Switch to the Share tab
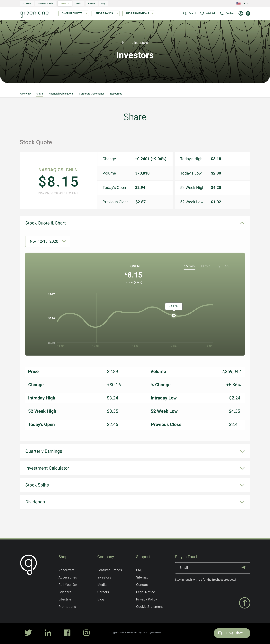The height and width of the screenshot is (644, 270). tap(39, 94)
